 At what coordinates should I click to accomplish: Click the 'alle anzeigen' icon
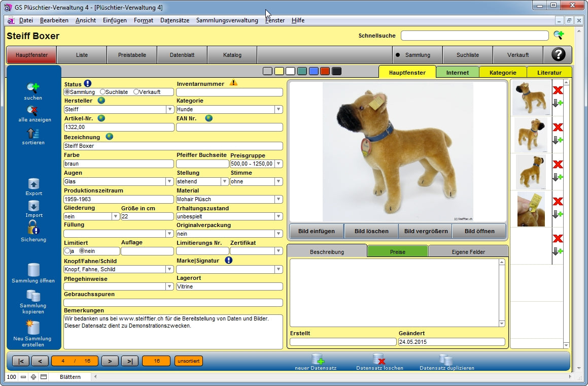coord(33,110)
